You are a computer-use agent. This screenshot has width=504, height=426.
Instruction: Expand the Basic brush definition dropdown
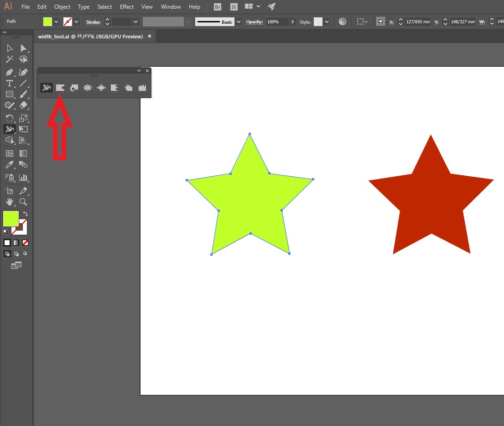pos(239,22)
